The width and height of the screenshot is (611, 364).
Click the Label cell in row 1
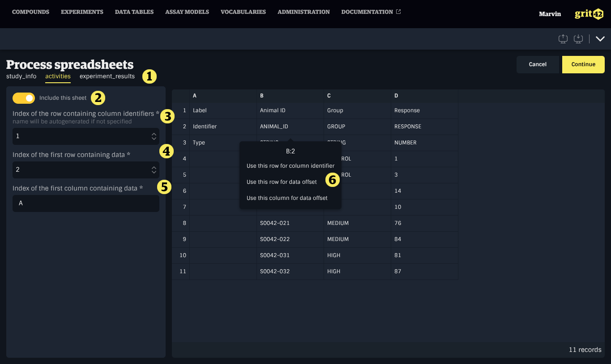click(x=223, y=110)
